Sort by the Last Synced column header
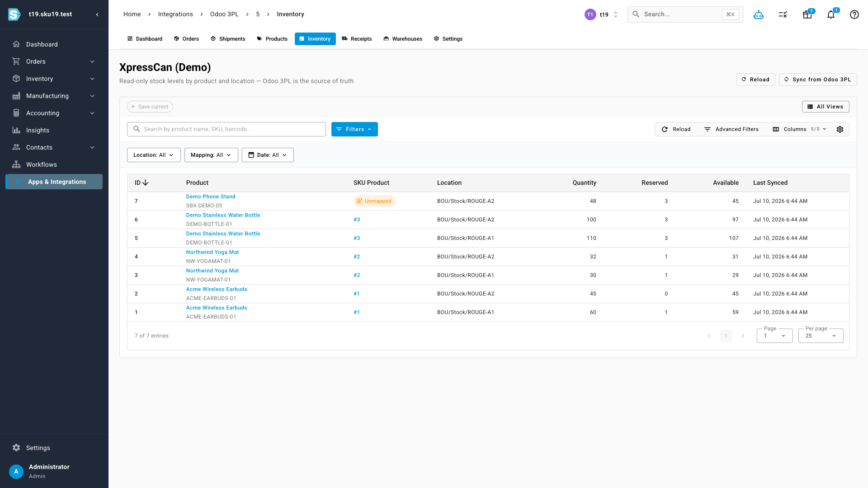This screenshot has width=868, height=488. [770, 183]
